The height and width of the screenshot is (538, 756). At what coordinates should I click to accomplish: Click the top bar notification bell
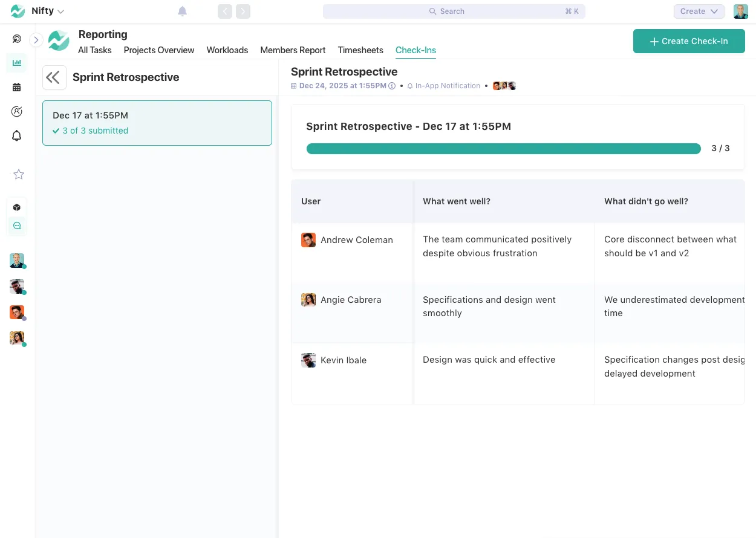(182, 10)
